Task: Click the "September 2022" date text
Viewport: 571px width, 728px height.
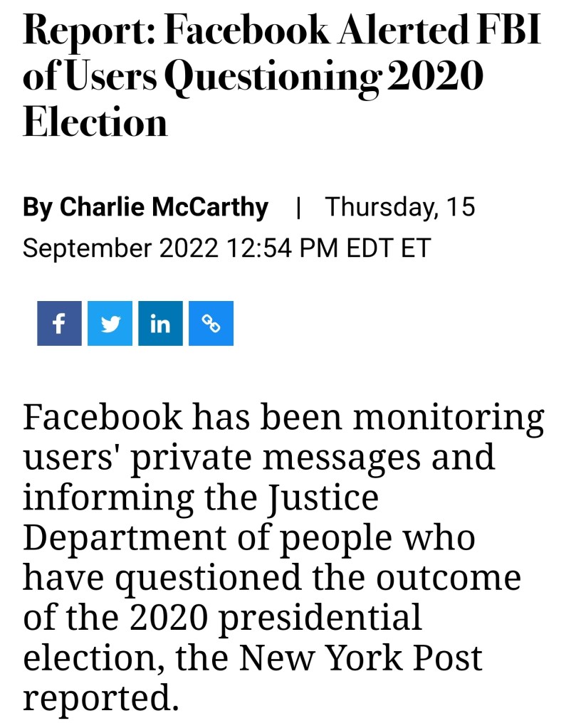Action: pyautogui.click(x=121, y=248)
